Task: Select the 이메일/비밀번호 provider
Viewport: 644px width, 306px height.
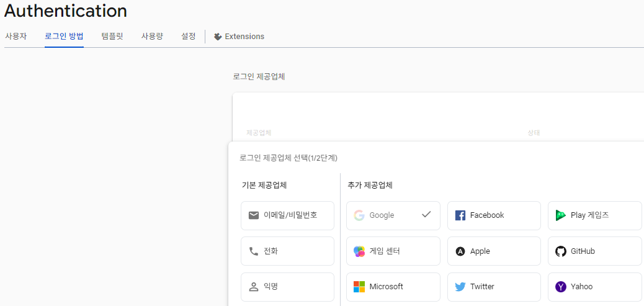Action: pyautogui.click(x=287, y=215)
